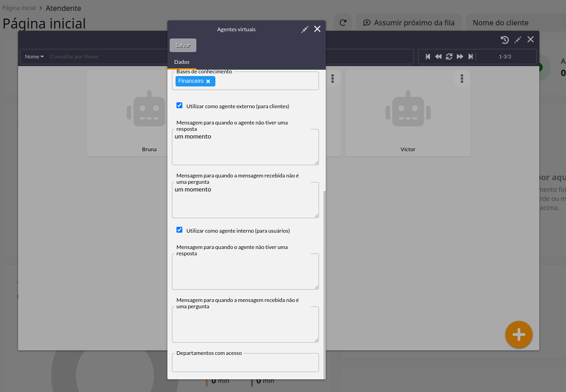This screenshot has height=392, width=566.
Task: Collapse the Agentes virtuais dialog
Action: point(305,29)
